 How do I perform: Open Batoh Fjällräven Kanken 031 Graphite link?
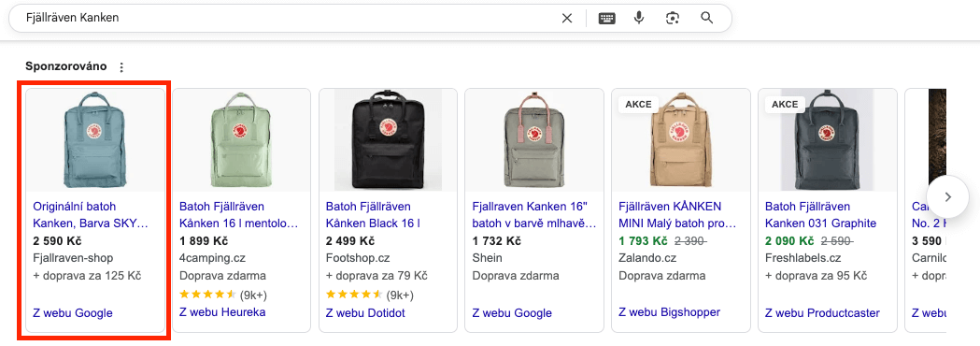click(820, 214)
